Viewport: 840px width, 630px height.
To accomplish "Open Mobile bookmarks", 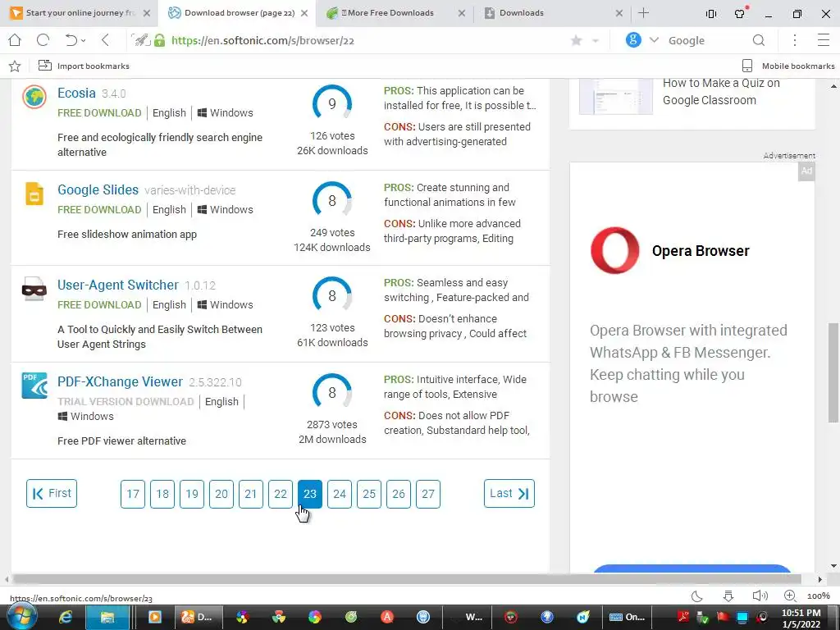I will click(788, 66).
